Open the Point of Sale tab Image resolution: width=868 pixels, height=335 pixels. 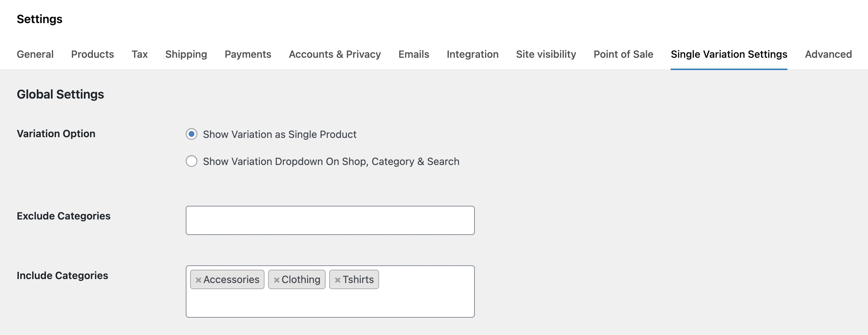(623, 54)
